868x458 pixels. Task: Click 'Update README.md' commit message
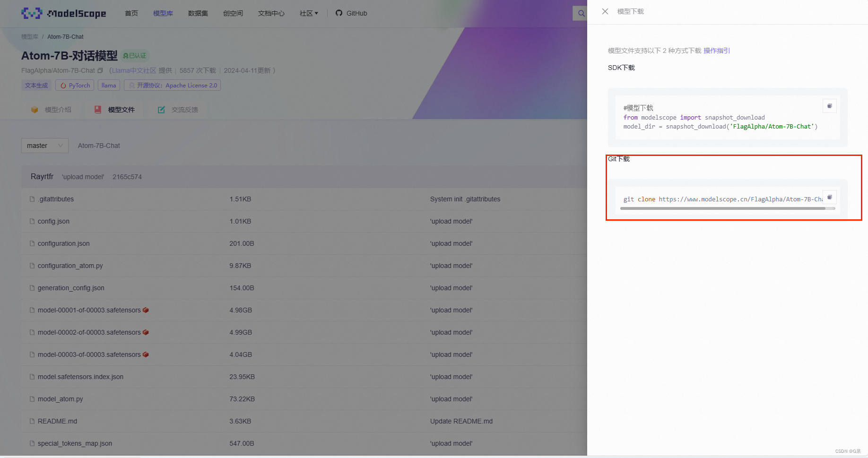pos(461,421)
